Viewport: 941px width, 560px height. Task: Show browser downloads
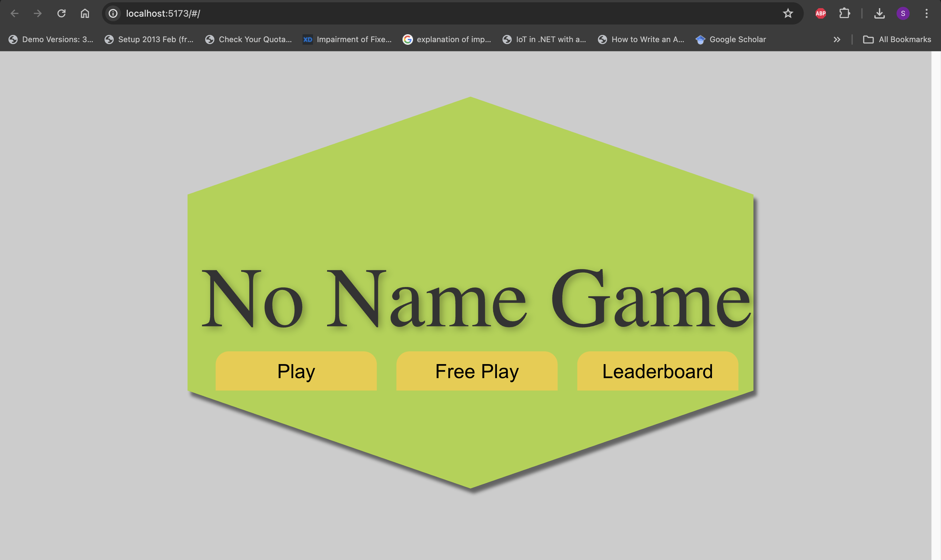(880, 14)
